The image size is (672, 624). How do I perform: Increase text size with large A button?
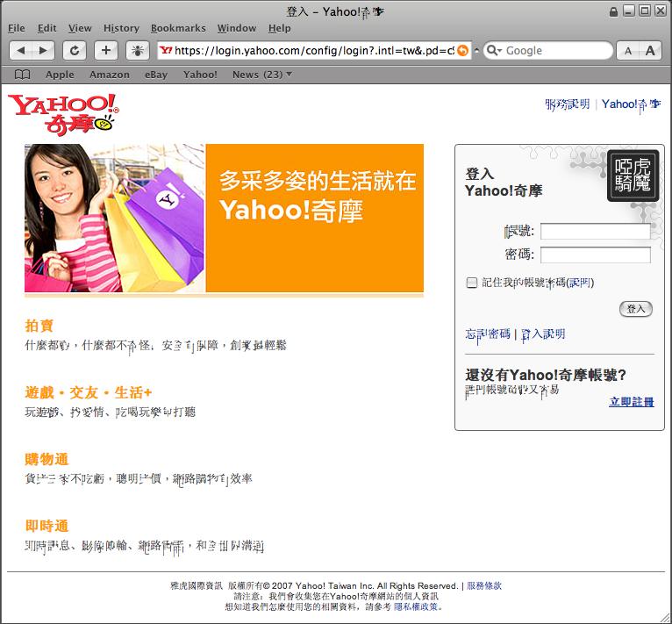pos(650,51)
